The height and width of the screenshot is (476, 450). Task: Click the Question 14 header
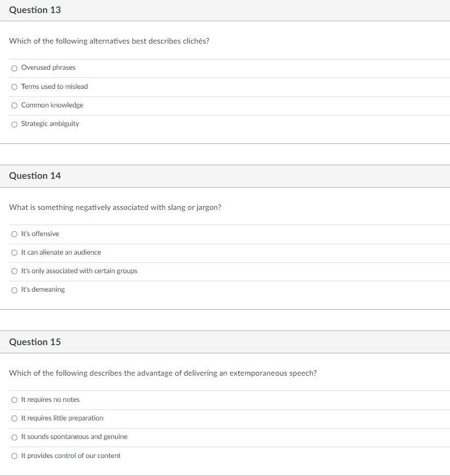point(35,176)
